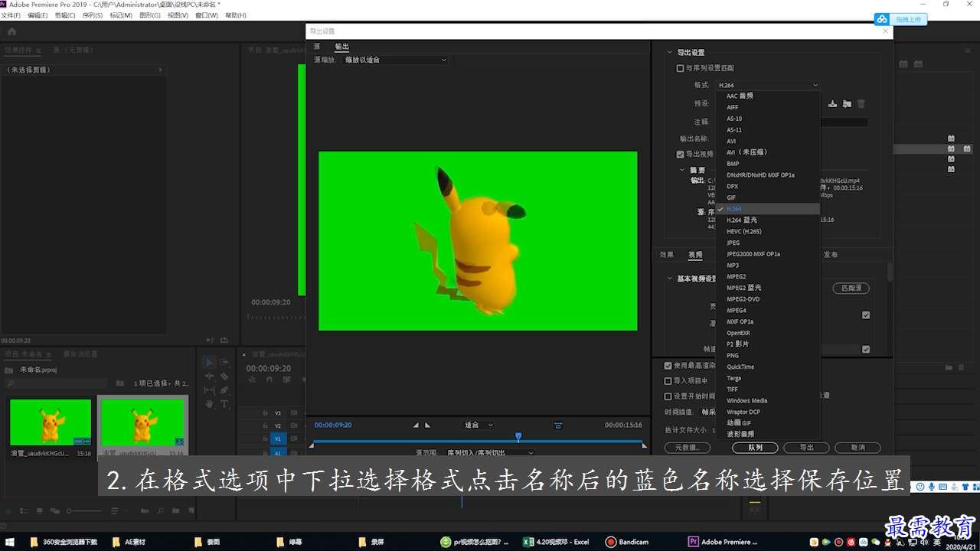Click the blue playhead on export preview timeline

click(x=518, y=437)
